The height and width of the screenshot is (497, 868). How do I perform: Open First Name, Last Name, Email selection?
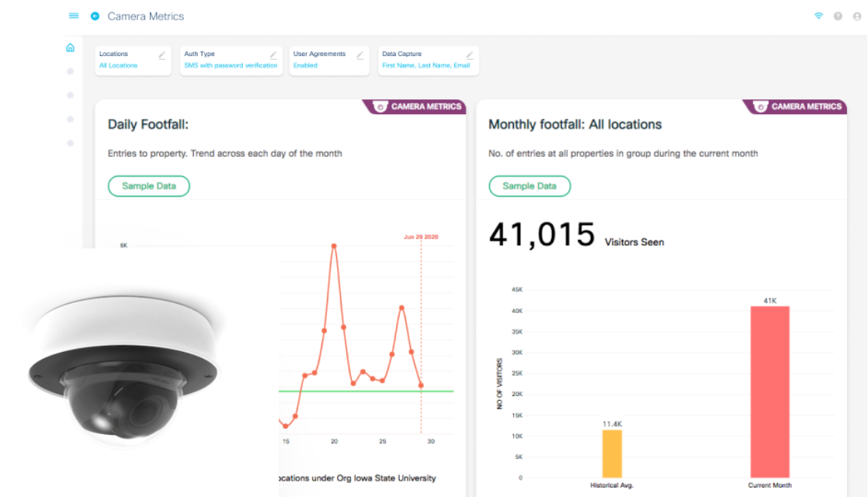pos(426,66)
